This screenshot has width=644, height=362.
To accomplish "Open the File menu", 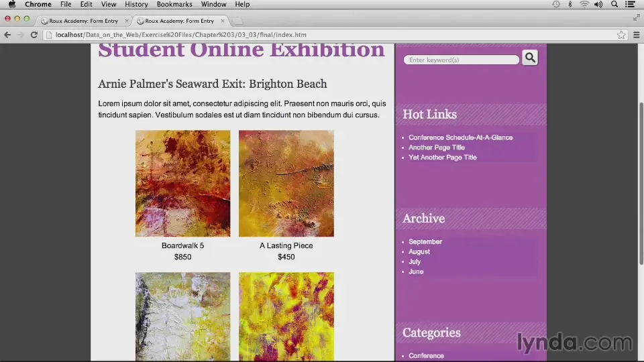I will point(66,4).
